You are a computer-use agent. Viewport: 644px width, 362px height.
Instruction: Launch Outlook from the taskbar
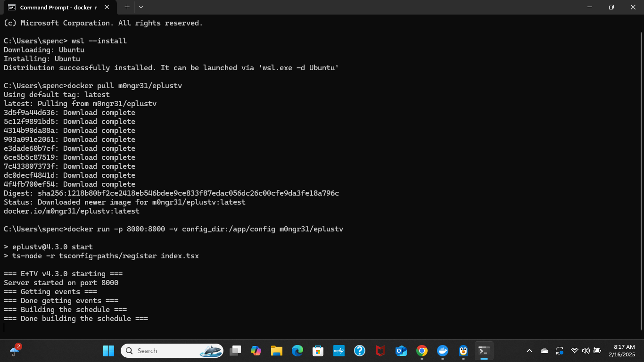401,351
